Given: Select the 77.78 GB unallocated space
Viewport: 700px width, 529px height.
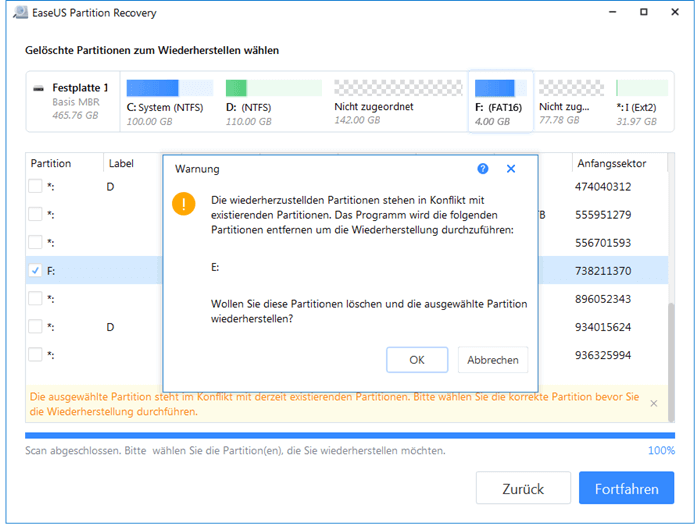Looking at the screenshot, I should (x=571, y=102).
